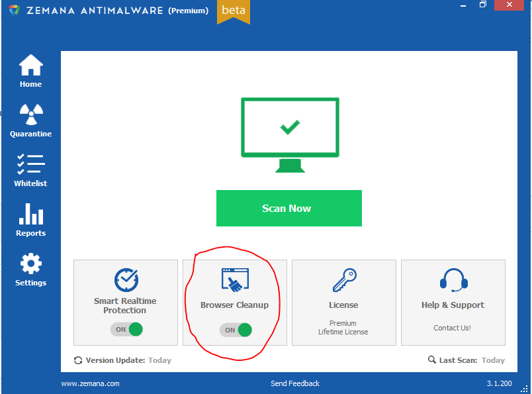This screenshot has width=532, height=394.
Task: Click the green protected monitor status icon
Action: (290, 135)
